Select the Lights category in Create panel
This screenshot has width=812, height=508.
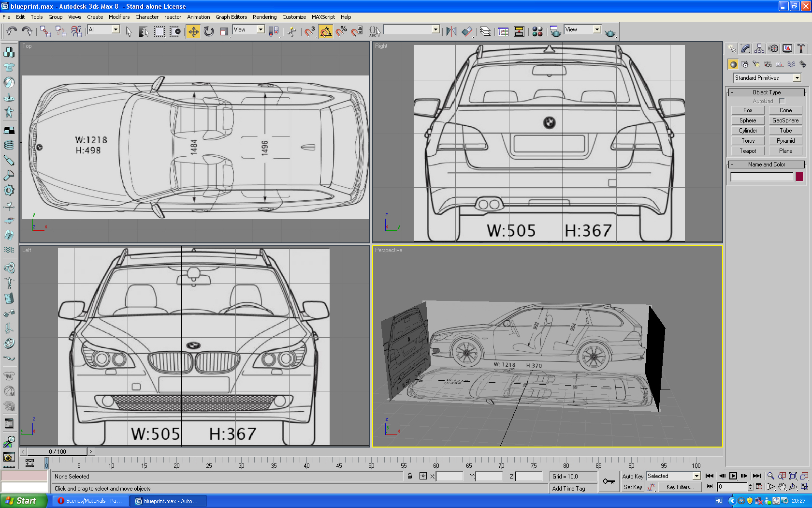click(756, 64)
